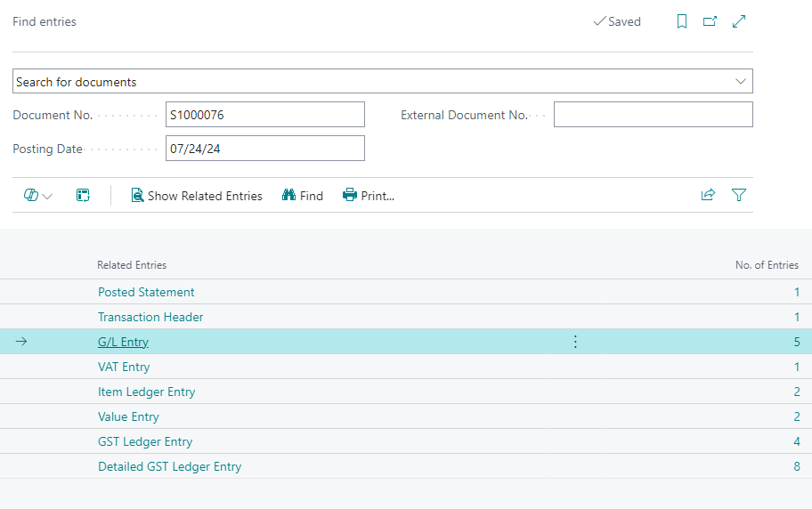Viewport: 812px width, 509px height.
Task: Open the filter pane icon
Action: coord(738,195)
